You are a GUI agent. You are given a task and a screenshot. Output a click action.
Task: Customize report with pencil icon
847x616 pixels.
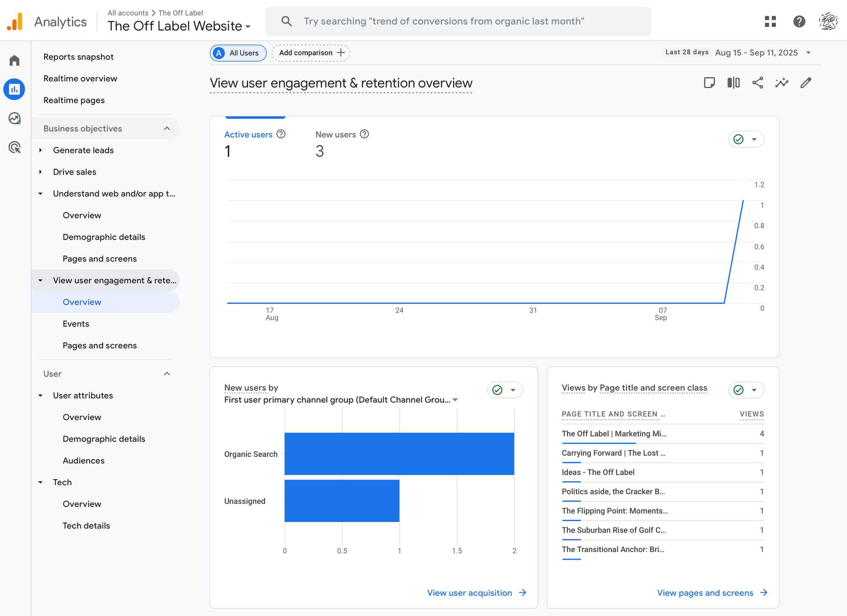806,83
